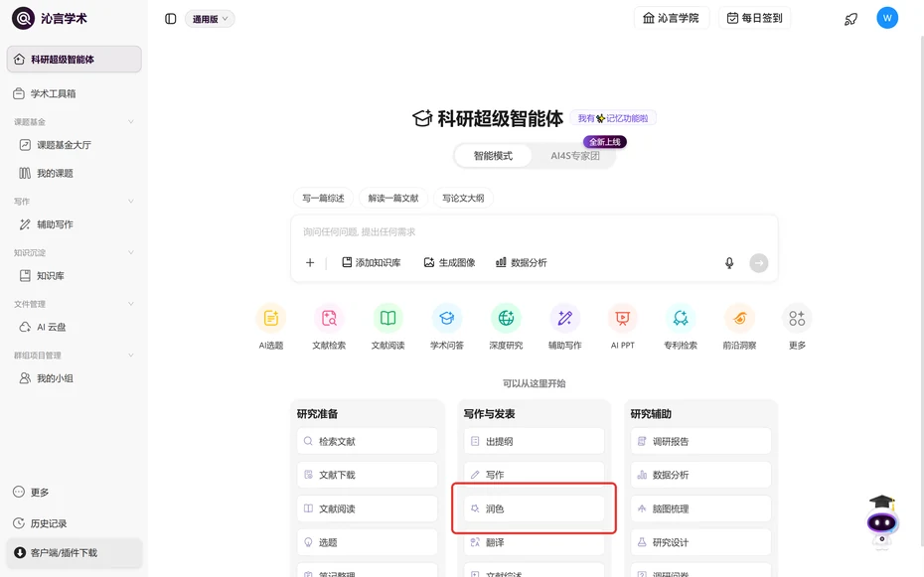Open 学术工具箱 in sidebar
924x577 pixels.
click(75, 93)
